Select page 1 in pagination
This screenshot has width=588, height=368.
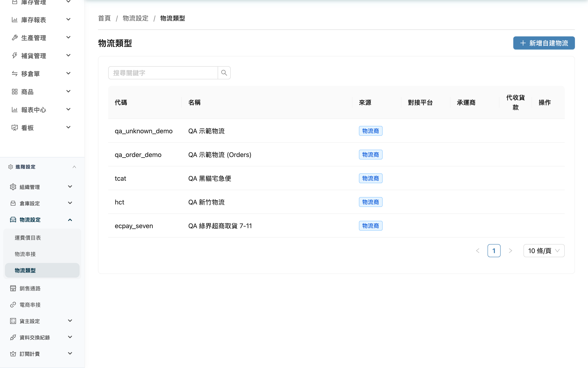click(x=494, y=251)
